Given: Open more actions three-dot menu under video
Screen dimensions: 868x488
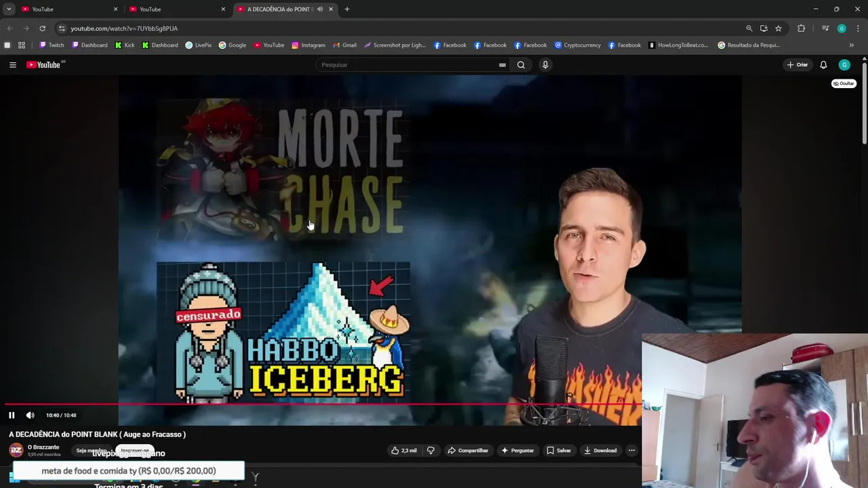Looking at the screenshot, I should tap(631, 451).
